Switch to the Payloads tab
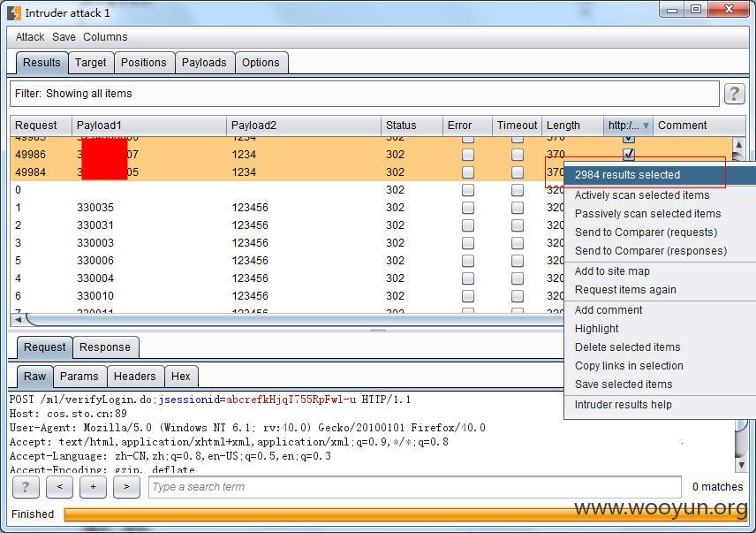The image size is (756, 533). pyautogui.click(x=204, y=63)
